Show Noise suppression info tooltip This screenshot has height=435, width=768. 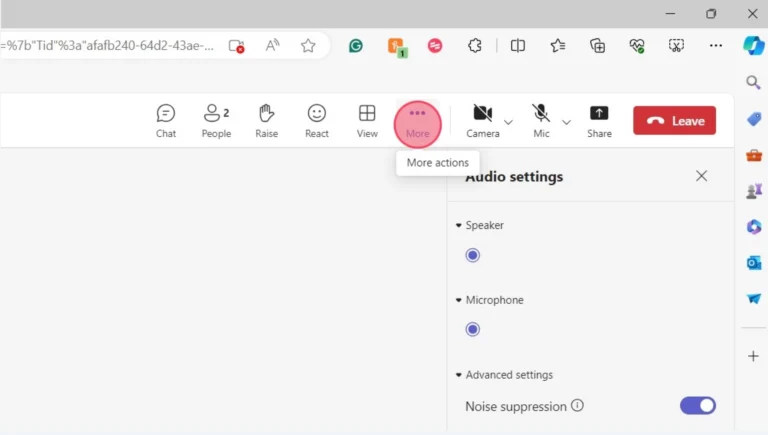click(x=577, y=406)
